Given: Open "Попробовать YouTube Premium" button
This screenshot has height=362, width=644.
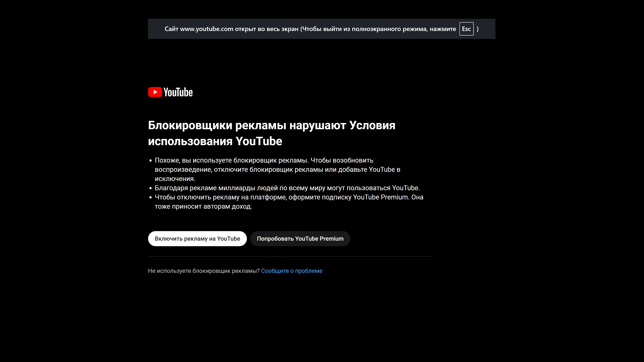Looking at the screenshot, I should click(x=300, y=239).
